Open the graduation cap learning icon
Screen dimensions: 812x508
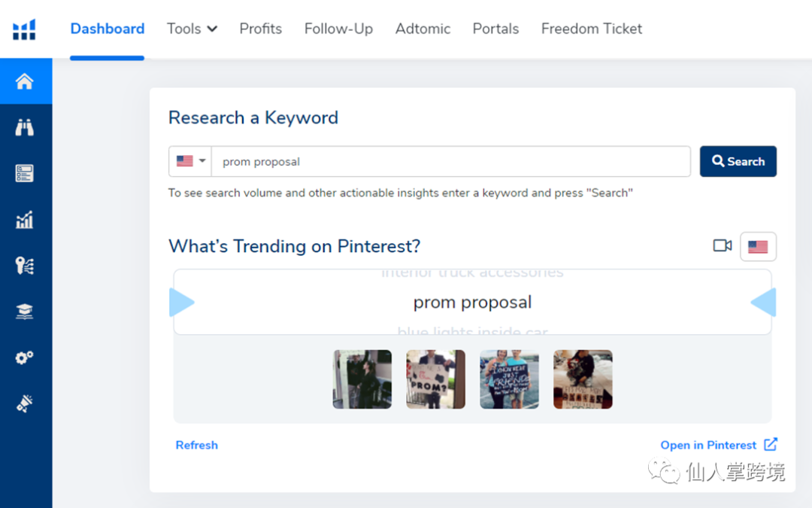pyautogui.click(x=25, y=312)
